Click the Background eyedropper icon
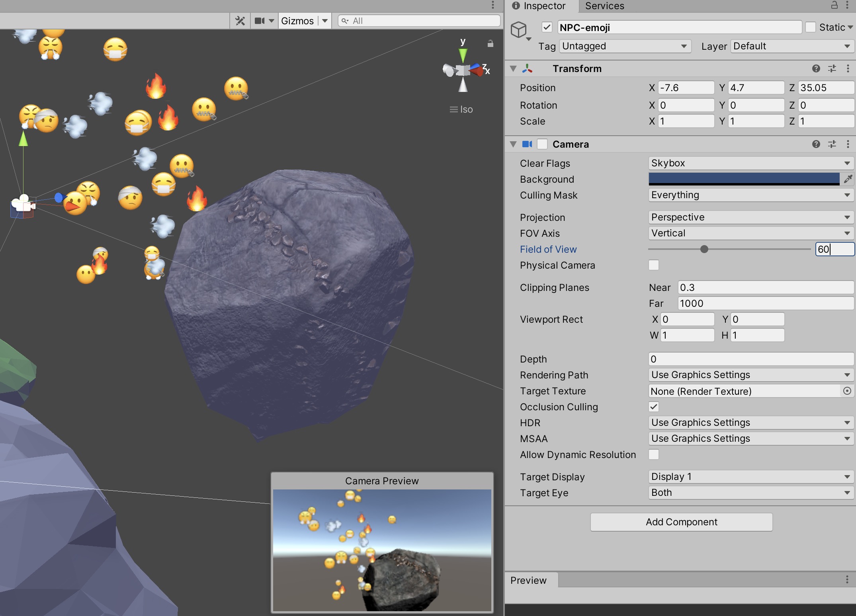 (x=848, y=179)
